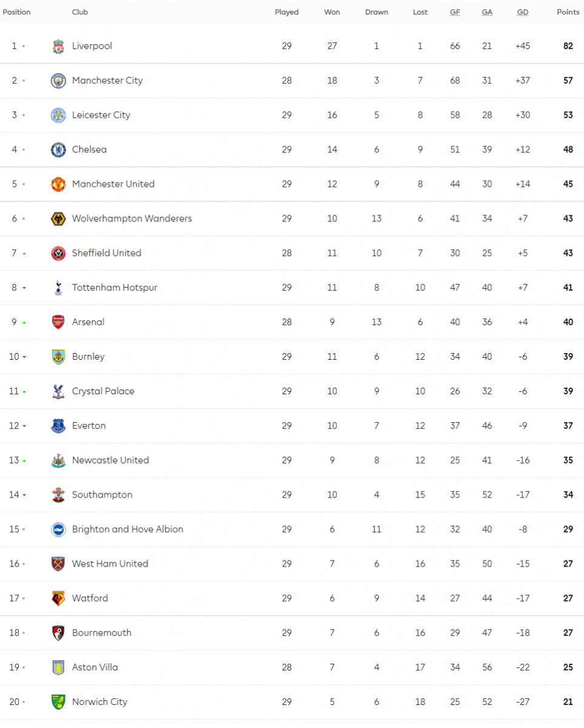584x728 pixels.
Task: Click the Liverpool club crest
Action: (x=58, y=46)
